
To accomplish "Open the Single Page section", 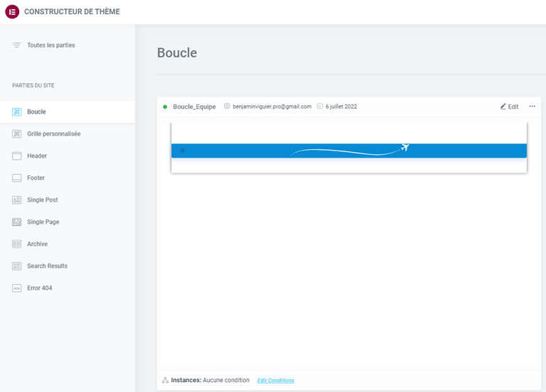I will coord(43,222).
